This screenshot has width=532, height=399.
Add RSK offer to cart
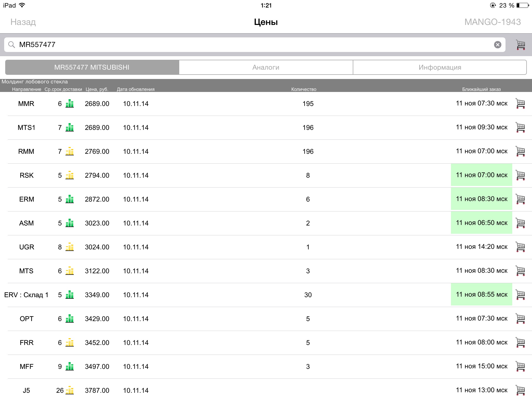click(x=520, y=175)
